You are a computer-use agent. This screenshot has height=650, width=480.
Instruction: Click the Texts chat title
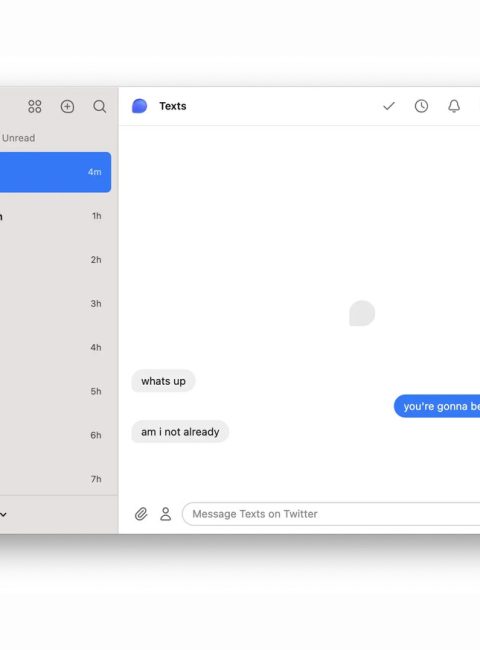point(173,106)
